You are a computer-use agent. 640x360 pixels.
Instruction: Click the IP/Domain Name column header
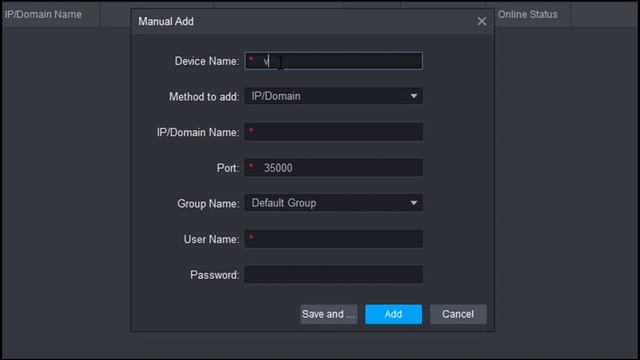[x=51, y=15]
